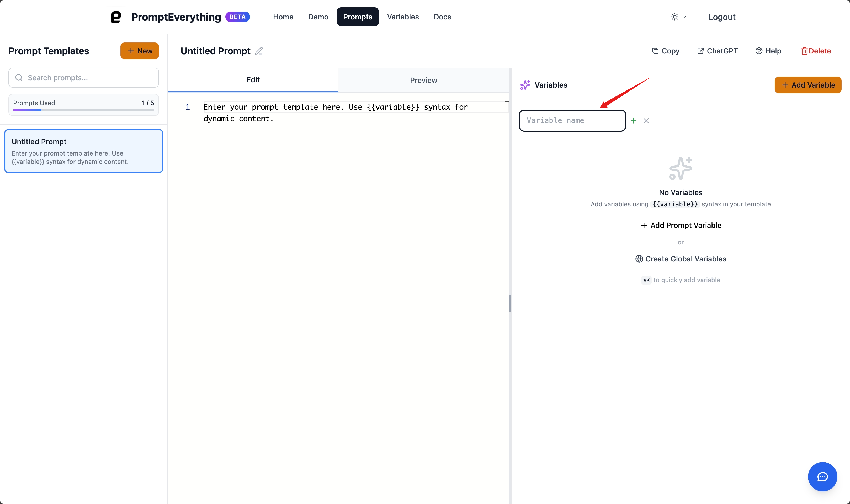This screenshot has width=850, height=504.
Task: Click the pencil icon to rename Untitled Prompt
Action: pyautogui.click(x=259, y=51)
